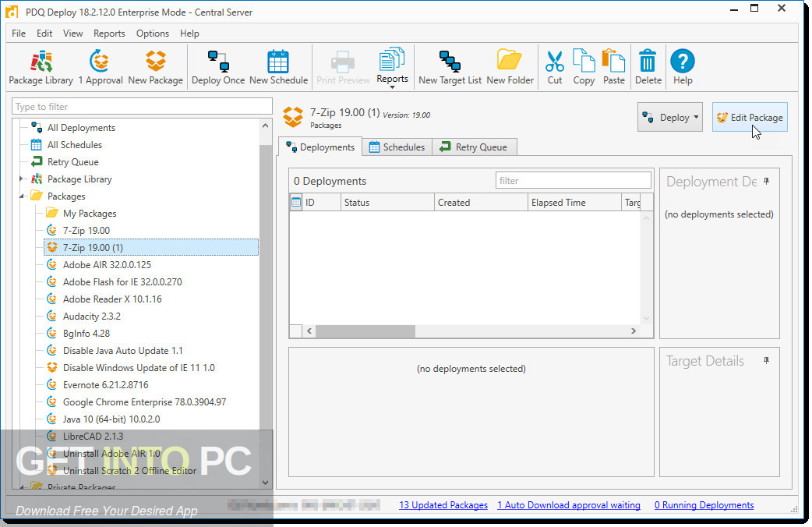The width and height of the screenshot is (812, 527).
Task: Select Retry Queue in the tree
Action: (73, 161)
